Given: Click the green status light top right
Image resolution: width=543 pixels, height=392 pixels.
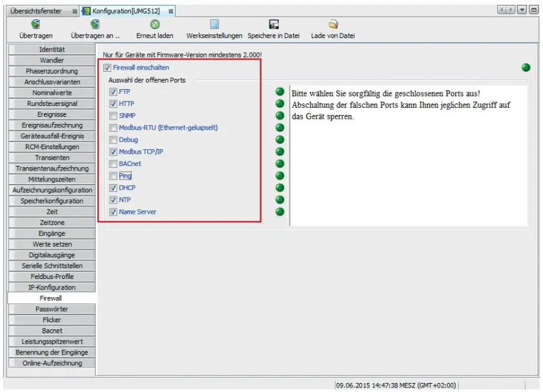Looking at the screenshot, I should tap(526, 67).
